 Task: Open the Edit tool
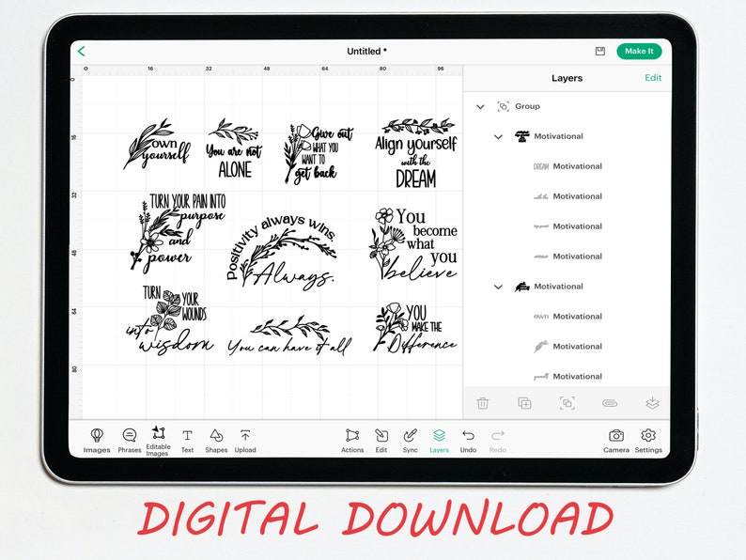pos(381,440)
